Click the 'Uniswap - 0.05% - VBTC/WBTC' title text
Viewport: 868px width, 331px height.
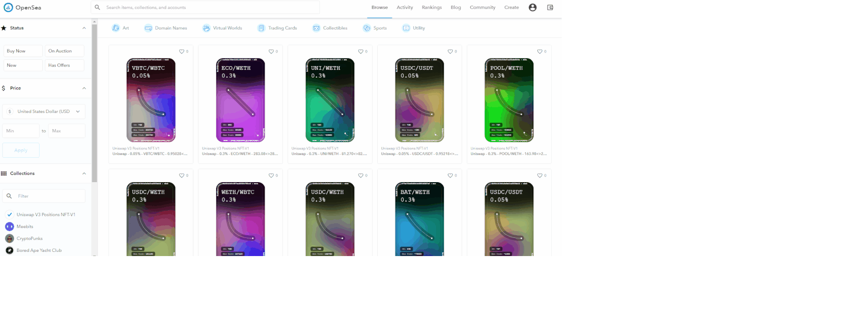click(x=150, y=154)
